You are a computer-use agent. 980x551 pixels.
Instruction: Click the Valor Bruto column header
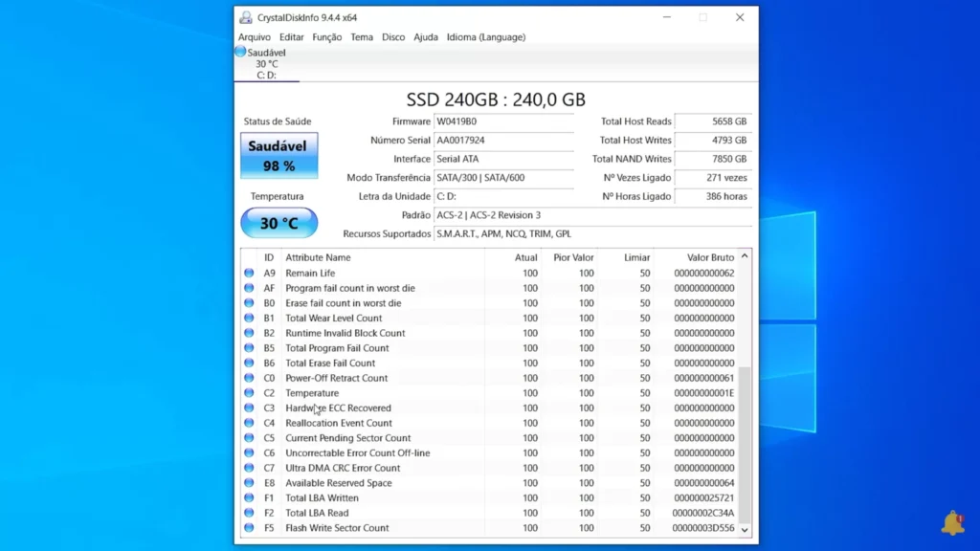pyautogui.click(x=710, y=257)
